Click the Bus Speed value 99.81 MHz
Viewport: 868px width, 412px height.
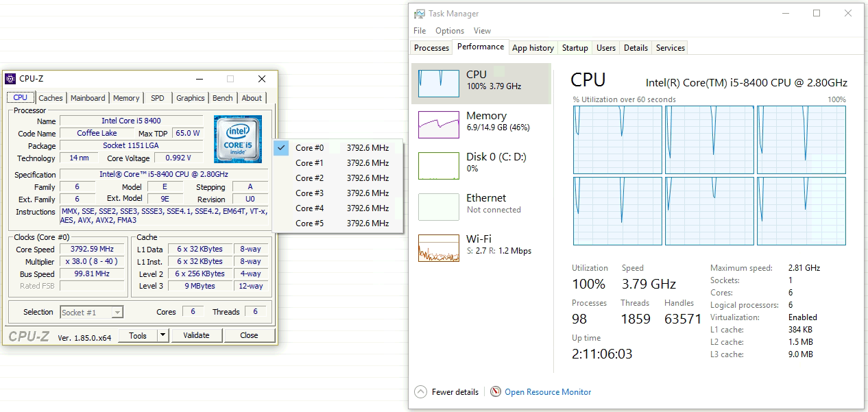tap(93, 274)
